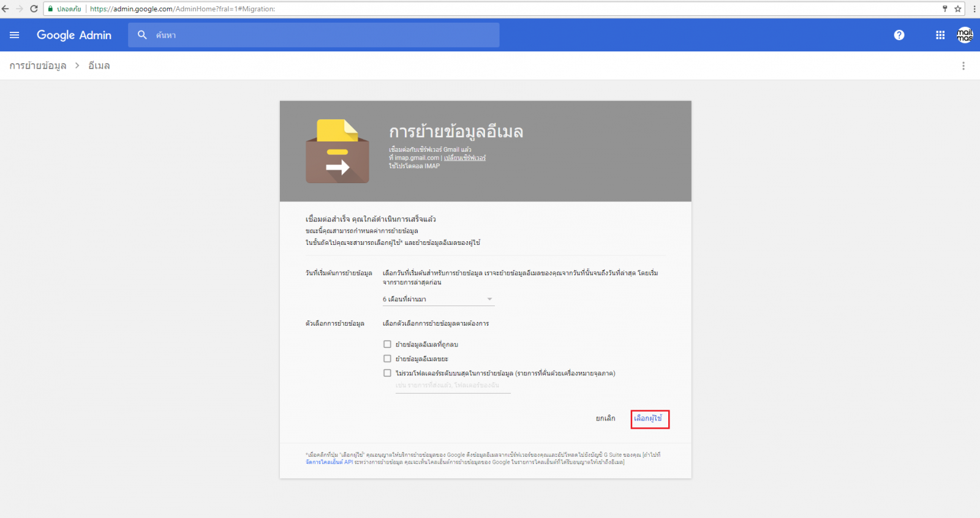The image size is (980, 518).
Task: Click the secure padlock icon in address bar
Action: click(51, 9)
